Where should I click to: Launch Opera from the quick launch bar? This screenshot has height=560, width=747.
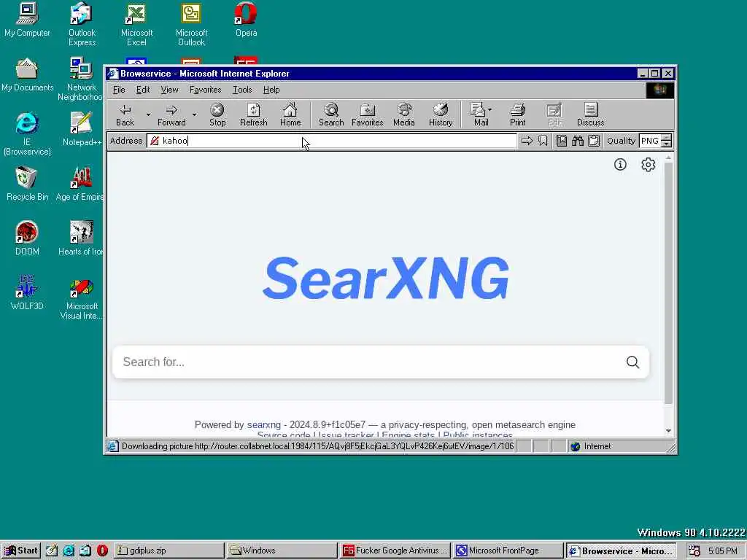click(x=102, y=551)
